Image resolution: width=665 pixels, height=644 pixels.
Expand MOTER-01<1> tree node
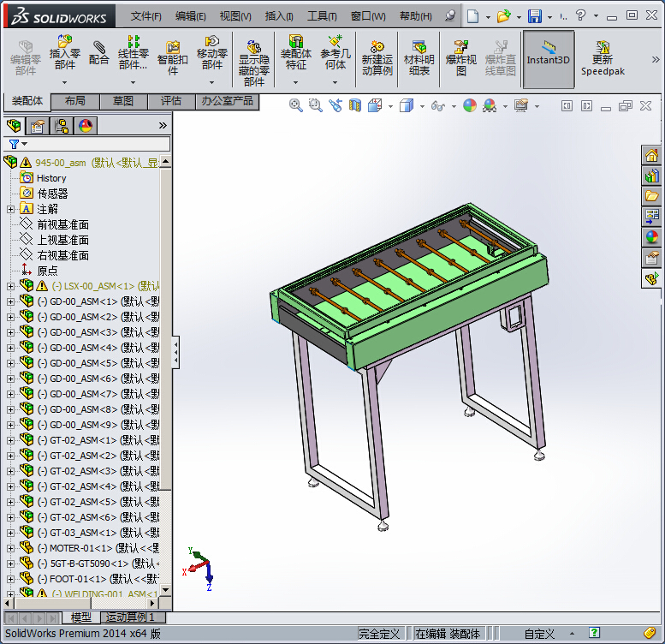coord(10,548)
